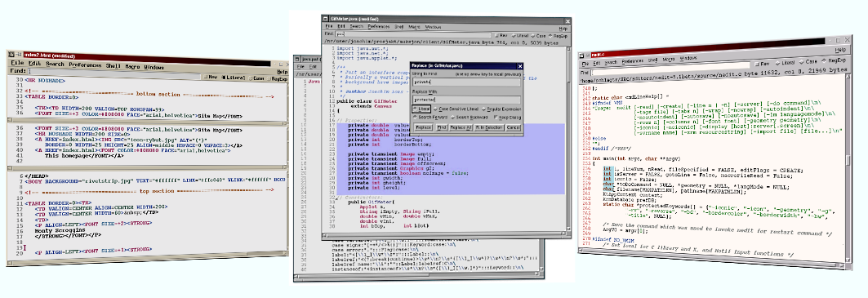Screen dimensions: 868x298
Task: Close the GifMeter.java window with X icon
Action: pyautogui.click(x=568, y=21)
